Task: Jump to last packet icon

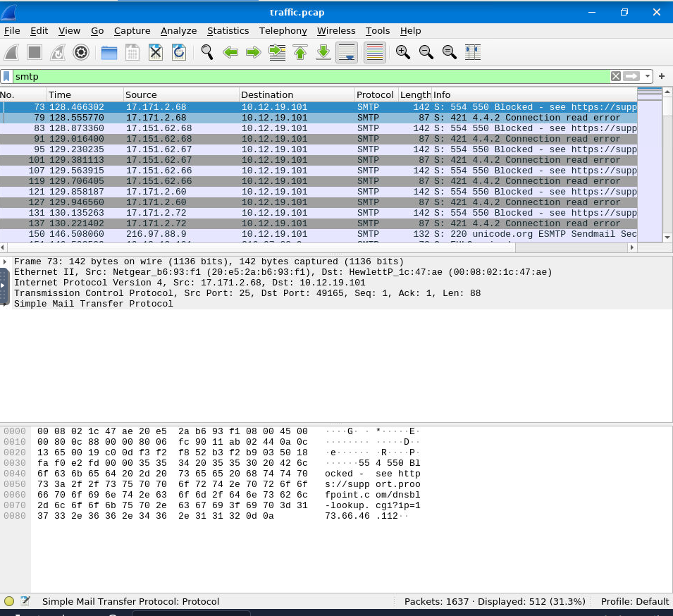Action: (323, 52)
